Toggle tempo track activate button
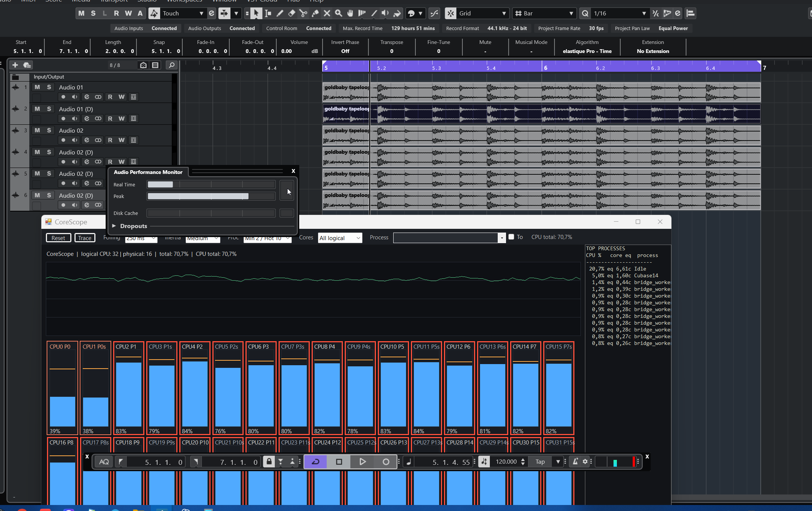The image size is (812, 511). (484, 462)
